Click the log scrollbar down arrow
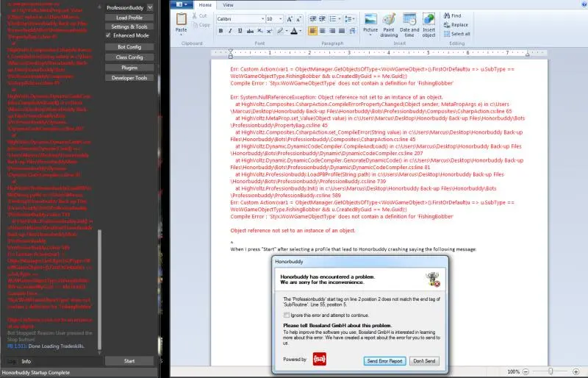The height and width of the screenshot is (378, 588). [99, 353]
